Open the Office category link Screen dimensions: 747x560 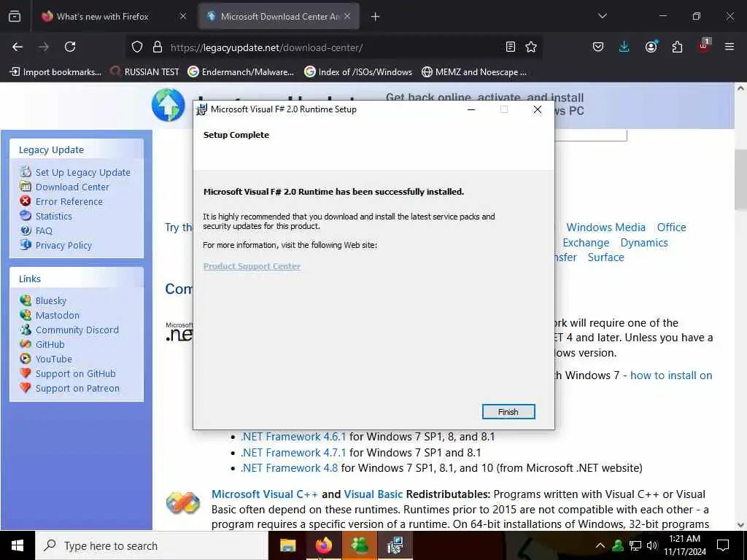tap(671, 227)
